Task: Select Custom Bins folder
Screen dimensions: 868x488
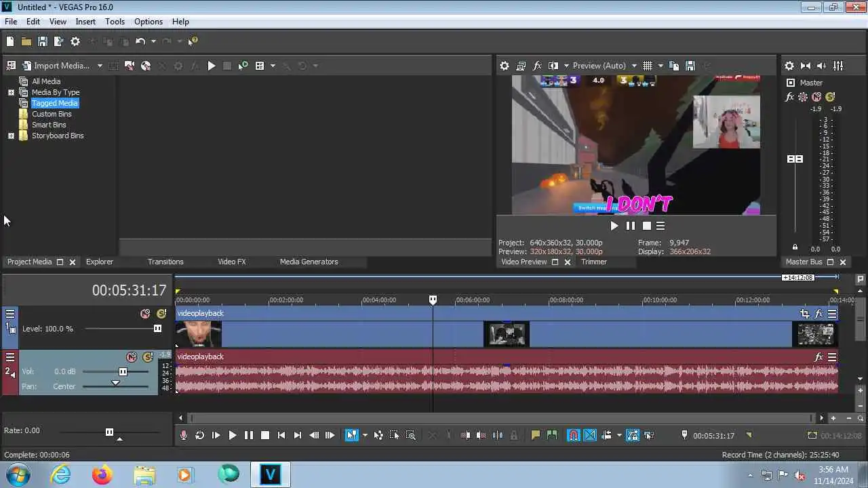Action: (52, 114)
